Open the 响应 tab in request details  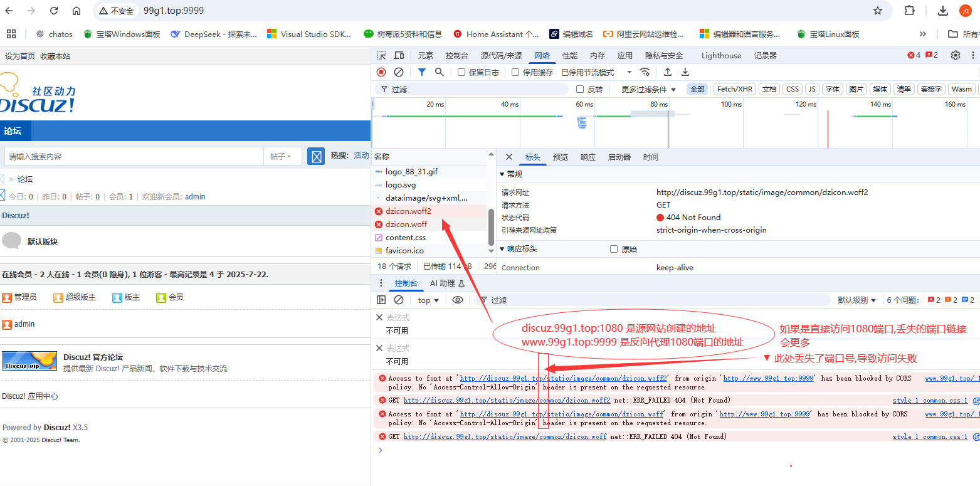point(587,157)
